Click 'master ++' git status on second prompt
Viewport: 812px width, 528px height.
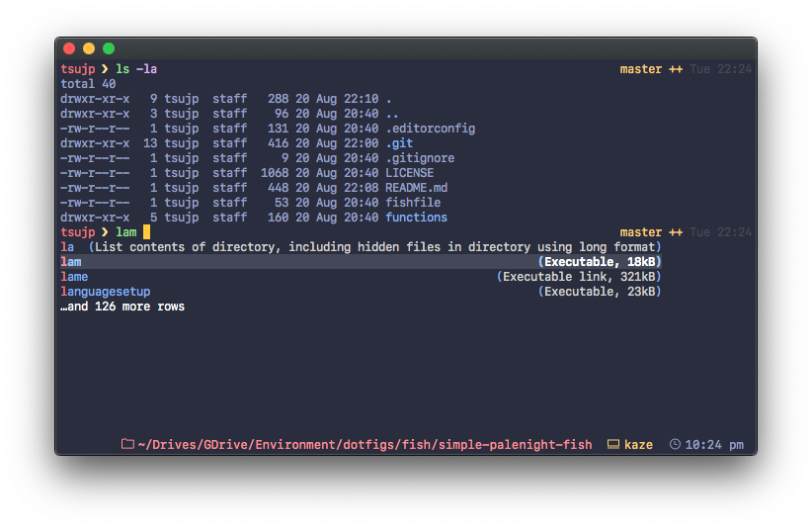point(651,232)
